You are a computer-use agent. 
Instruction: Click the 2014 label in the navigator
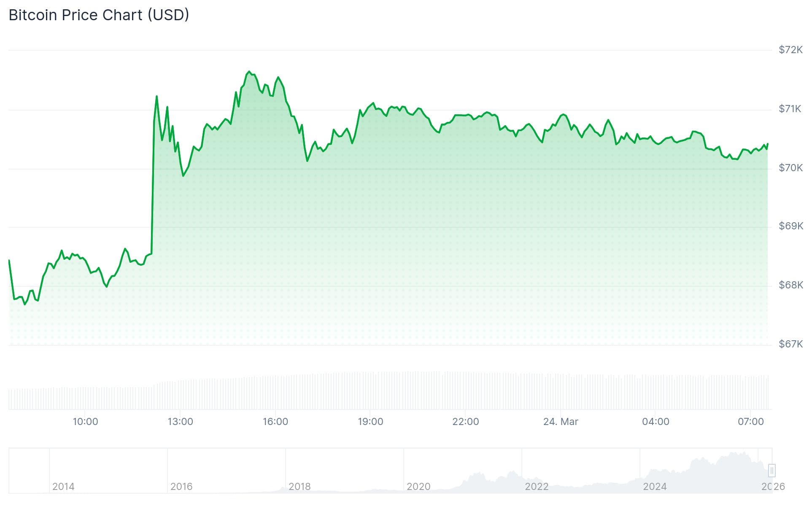tap(63, 487)
